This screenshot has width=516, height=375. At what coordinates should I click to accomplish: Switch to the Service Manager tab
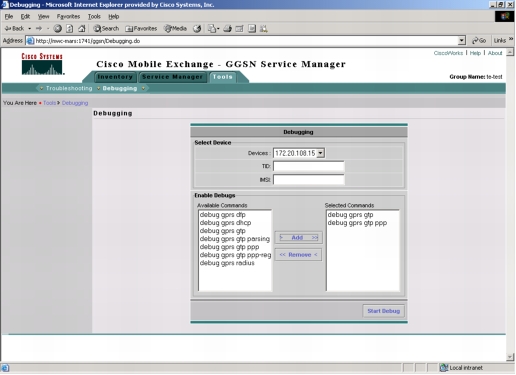(172, 77)
